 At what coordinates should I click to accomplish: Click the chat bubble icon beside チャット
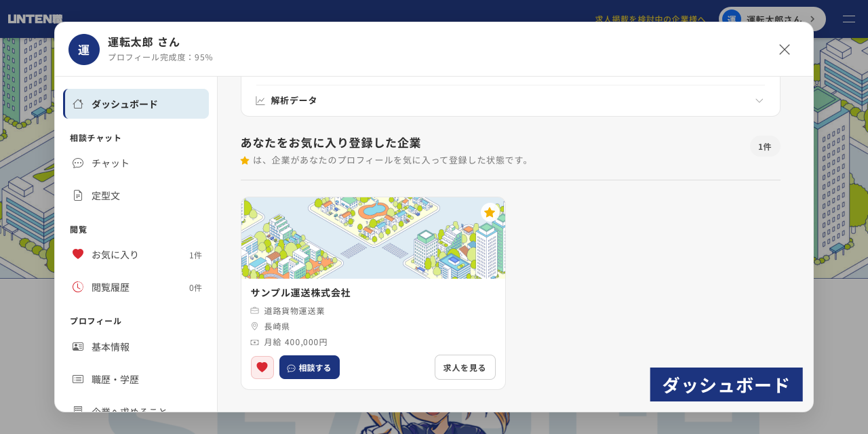pyautogui.click(x=78, y=163)
